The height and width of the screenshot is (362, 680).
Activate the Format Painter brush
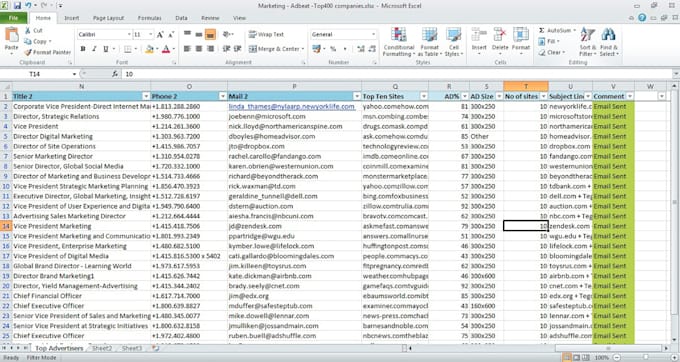28,52
